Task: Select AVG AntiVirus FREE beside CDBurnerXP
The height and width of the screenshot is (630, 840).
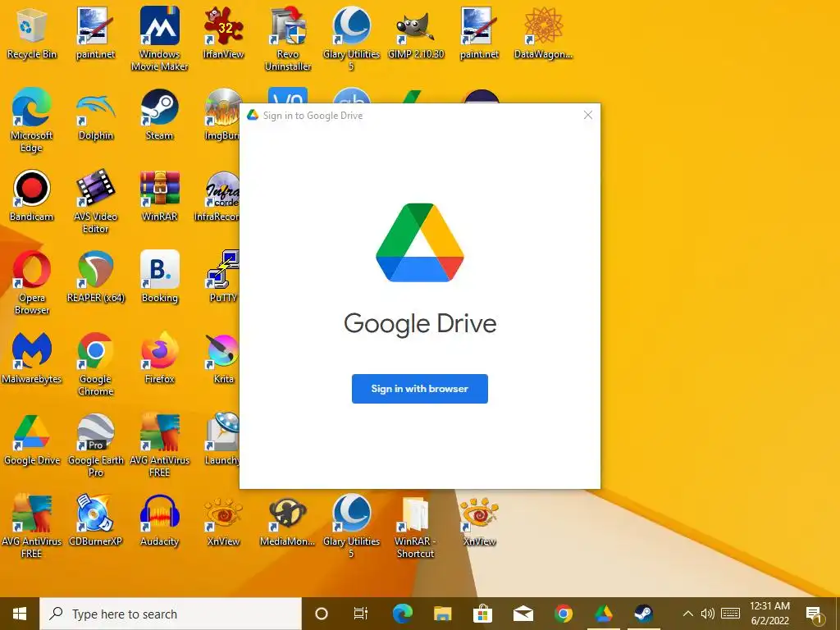Action: click(32, 527)
